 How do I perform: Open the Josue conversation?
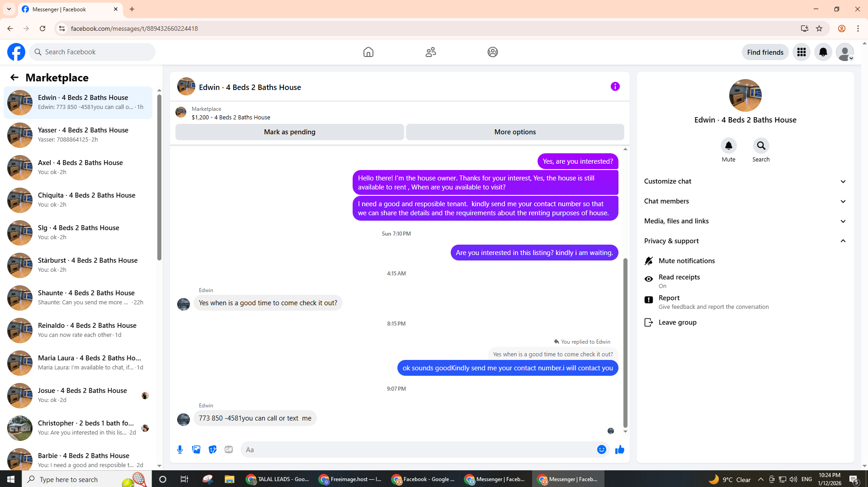(x=78, y=395)
